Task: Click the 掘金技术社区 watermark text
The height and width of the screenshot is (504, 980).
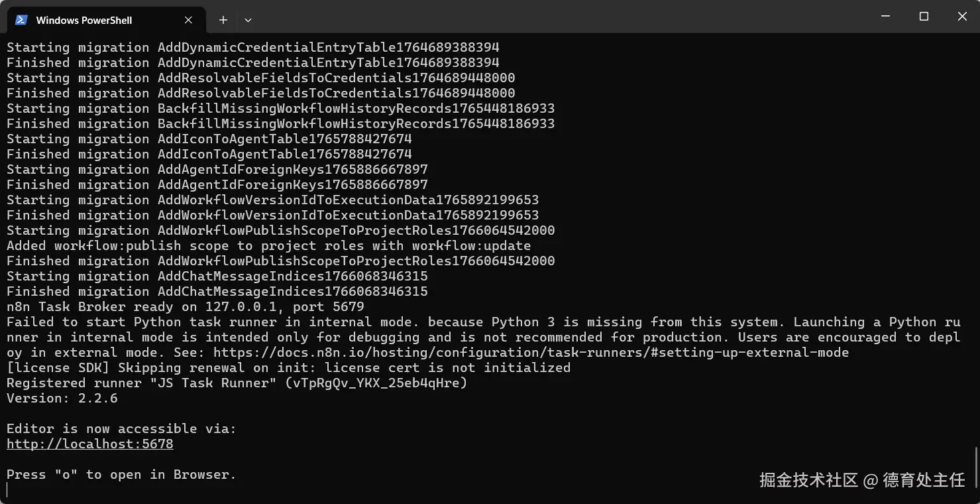Action: [x=808, y=479]
